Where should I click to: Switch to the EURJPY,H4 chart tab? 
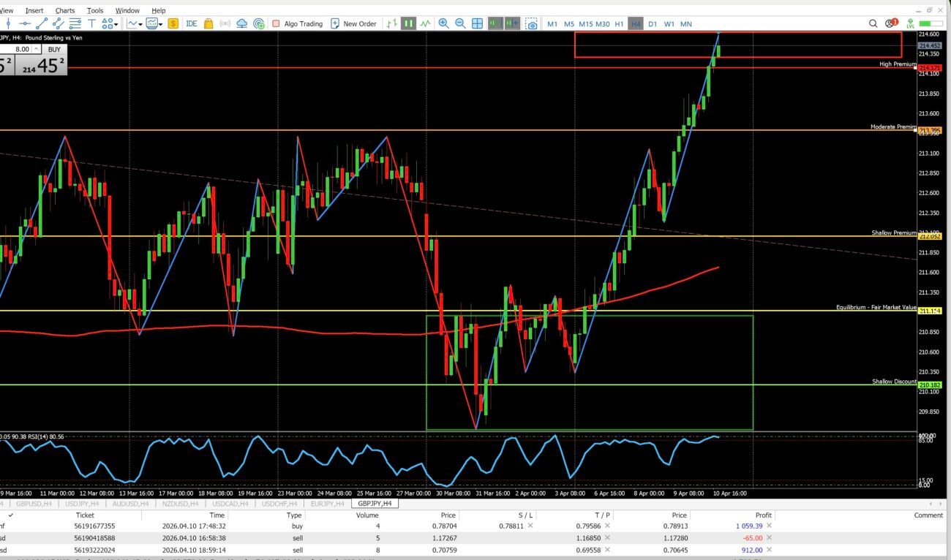pos(326,503)
